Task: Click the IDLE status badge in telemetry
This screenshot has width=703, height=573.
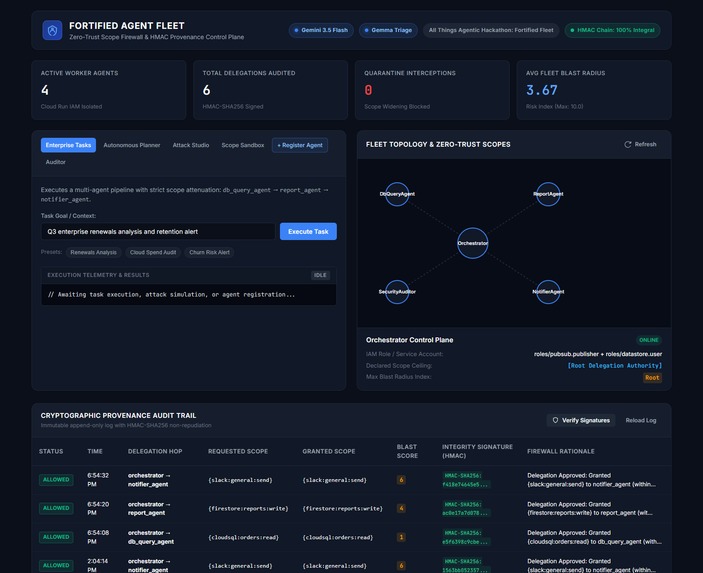Action: coord(320,275)
